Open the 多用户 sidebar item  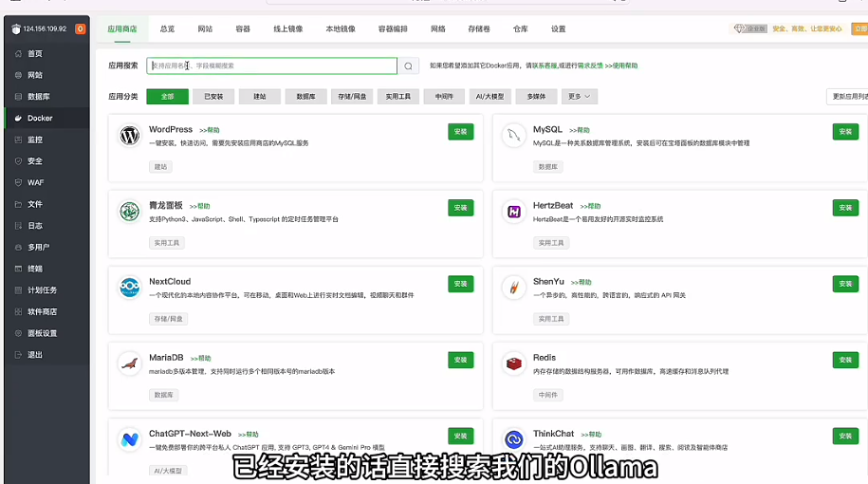(46, 247)
